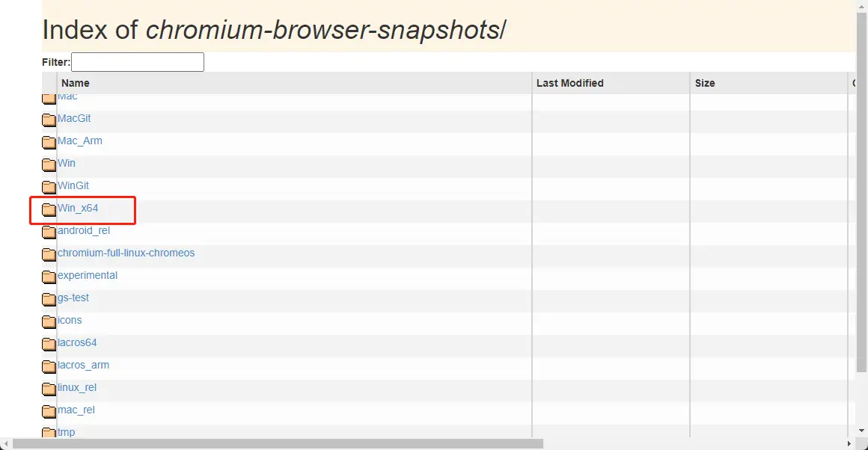Open the icons directory link
Viewport: 868px width, 450px height.
click(x=70, y=320)
